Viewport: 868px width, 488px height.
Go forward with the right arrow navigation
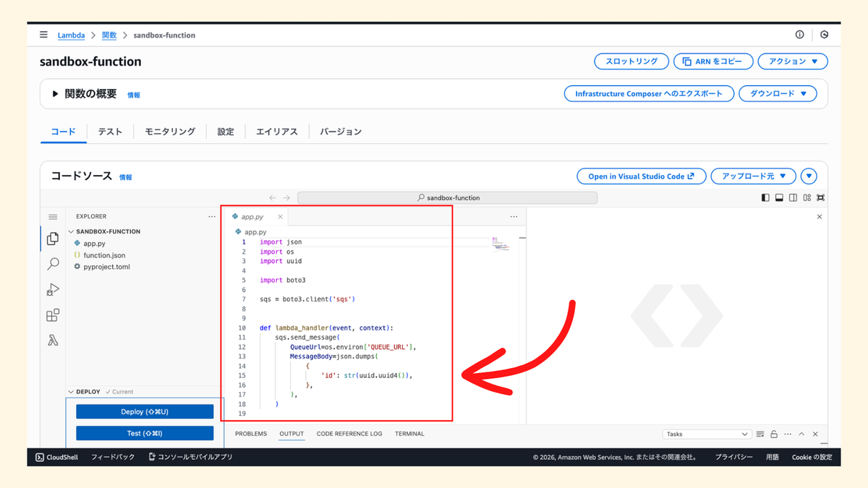tap(286, 198)
